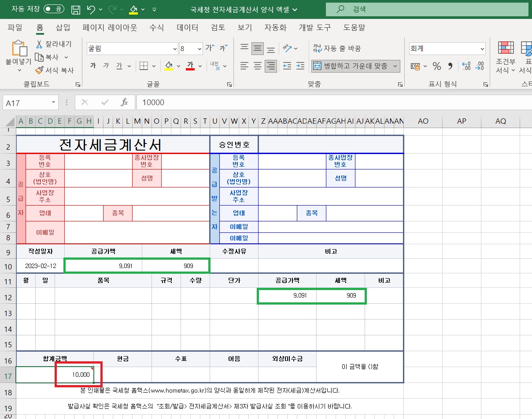Toggle italic formatting
This screenshot has height=419, width=532.
[x=106, y=66]
